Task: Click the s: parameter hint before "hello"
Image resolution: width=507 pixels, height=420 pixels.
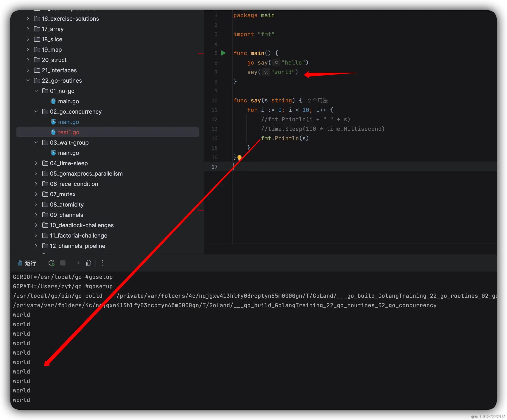Action: tap(276, 63)
